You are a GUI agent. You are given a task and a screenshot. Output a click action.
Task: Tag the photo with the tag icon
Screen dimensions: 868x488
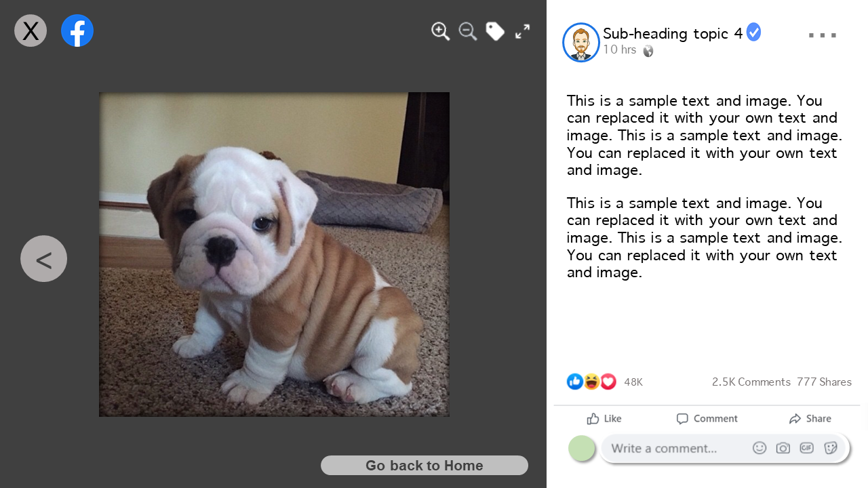495,31
